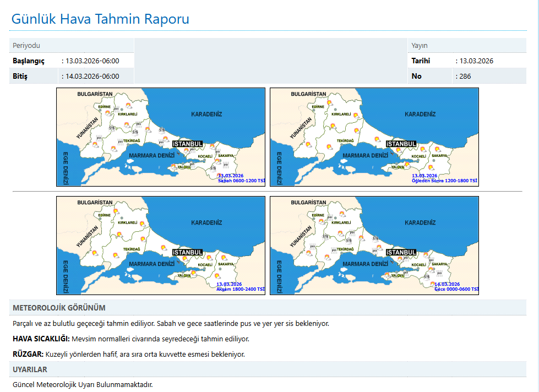Click the Yayın header label
539x392 pixels.
[420, 45]
